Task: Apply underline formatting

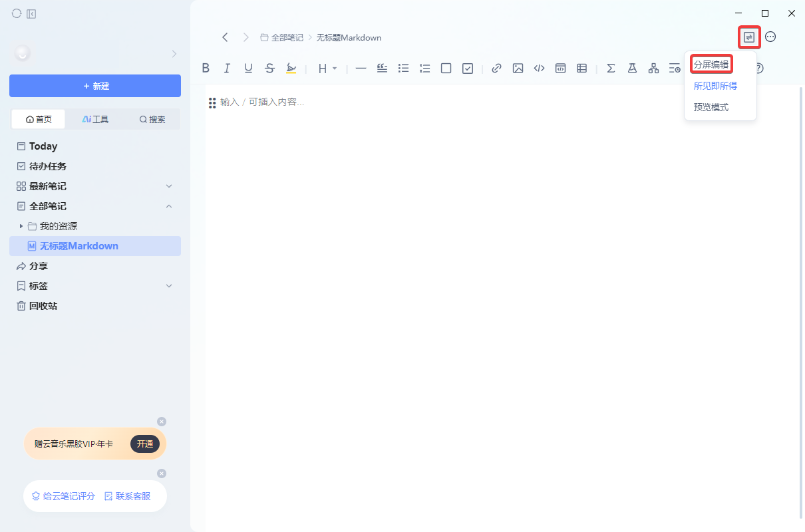Action: tap(248, 68)
